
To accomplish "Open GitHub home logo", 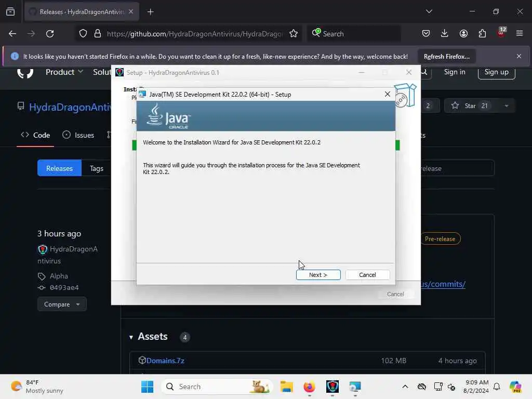I will 25,72.
